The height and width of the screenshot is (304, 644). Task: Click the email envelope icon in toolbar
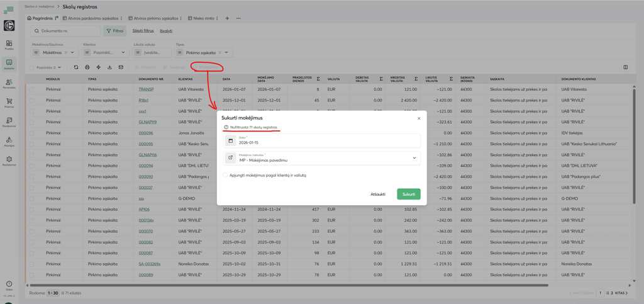[x=121, y=67]
